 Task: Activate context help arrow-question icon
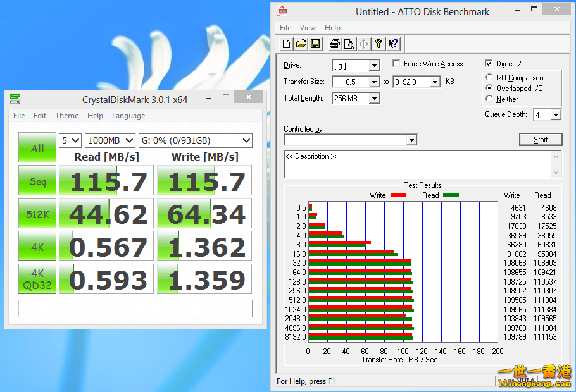[x=393, y=44]
